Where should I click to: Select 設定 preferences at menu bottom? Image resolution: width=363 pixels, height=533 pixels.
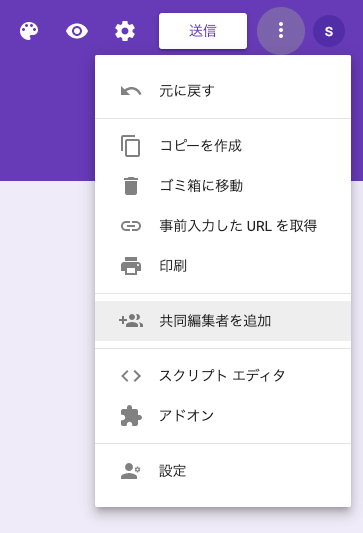tap(223, 471)
